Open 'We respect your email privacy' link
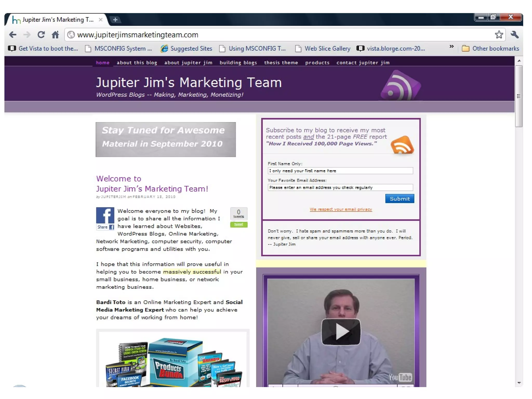 point(341,209)
